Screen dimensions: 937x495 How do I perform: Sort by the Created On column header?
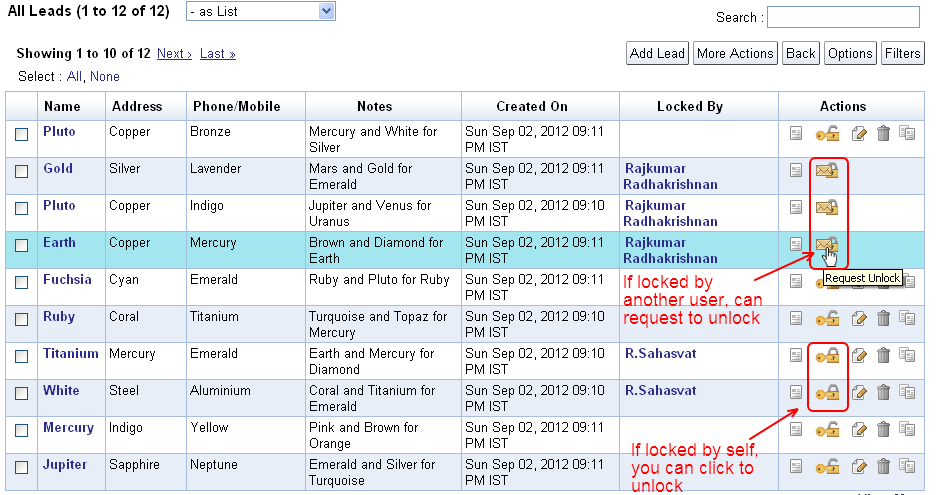tap(531, 106)
